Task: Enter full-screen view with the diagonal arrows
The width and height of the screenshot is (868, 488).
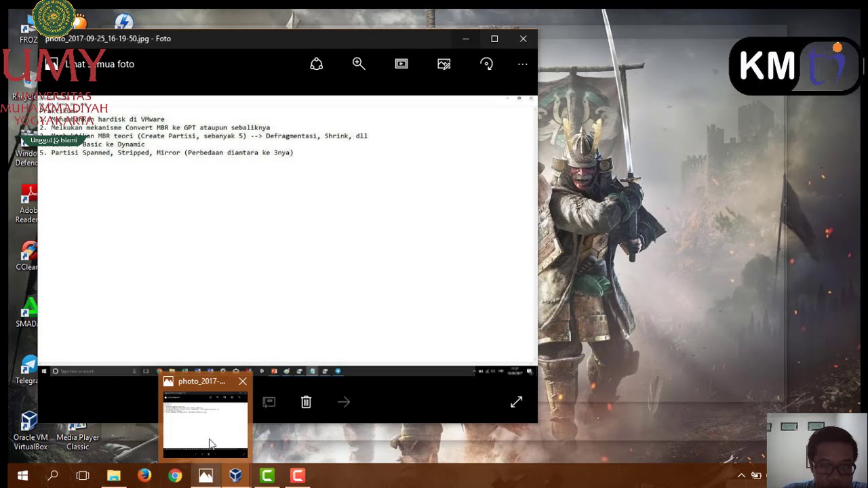Action: pyautogui.click(x=516, y=402)
